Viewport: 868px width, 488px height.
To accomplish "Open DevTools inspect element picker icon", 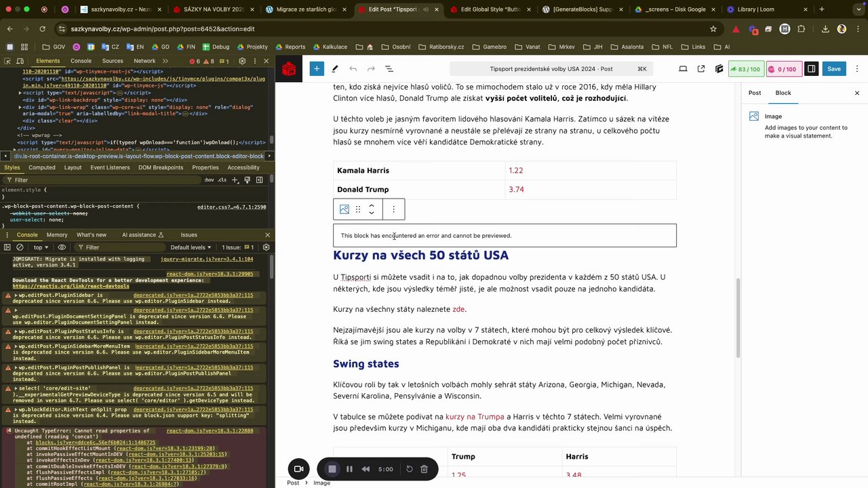I will (9, 61).
